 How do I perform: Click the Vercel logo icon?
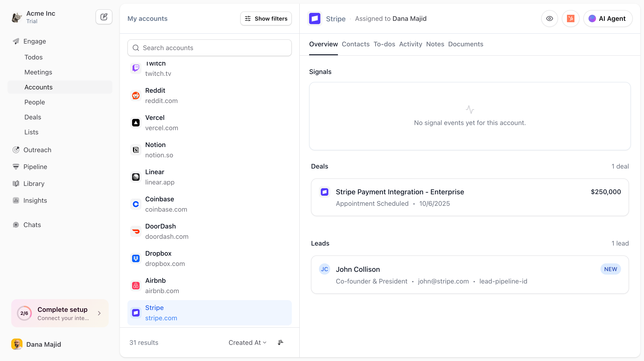(136, 123)
